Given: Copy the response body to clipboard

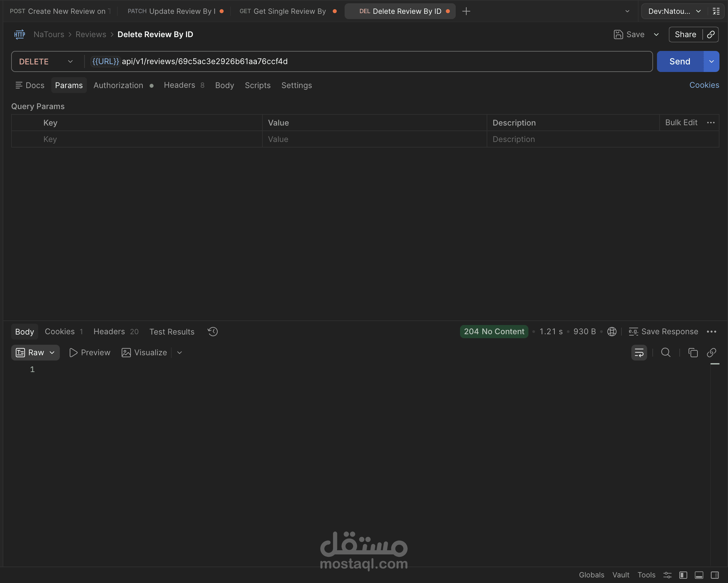Looking at the screenshot, I should pyautogui.click(x=692, y=353).
